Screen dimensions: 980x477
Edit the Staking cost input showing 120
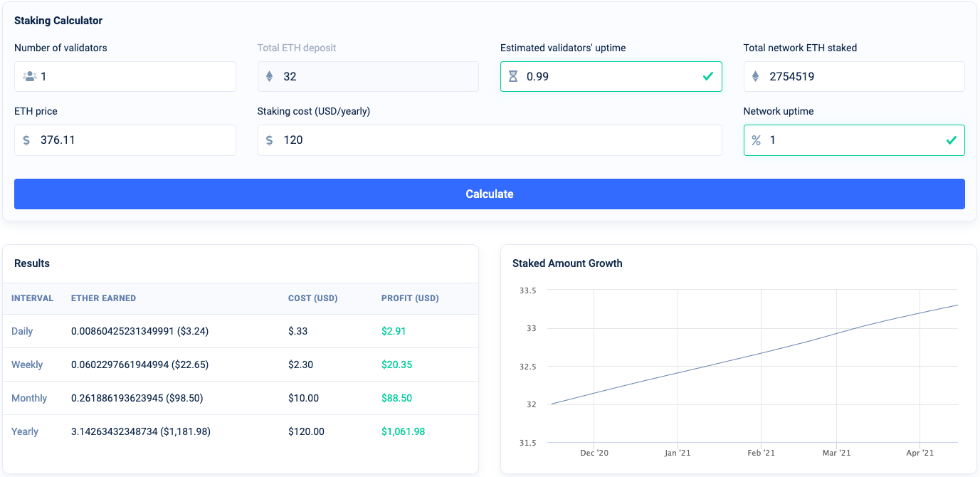pos(490,140)
